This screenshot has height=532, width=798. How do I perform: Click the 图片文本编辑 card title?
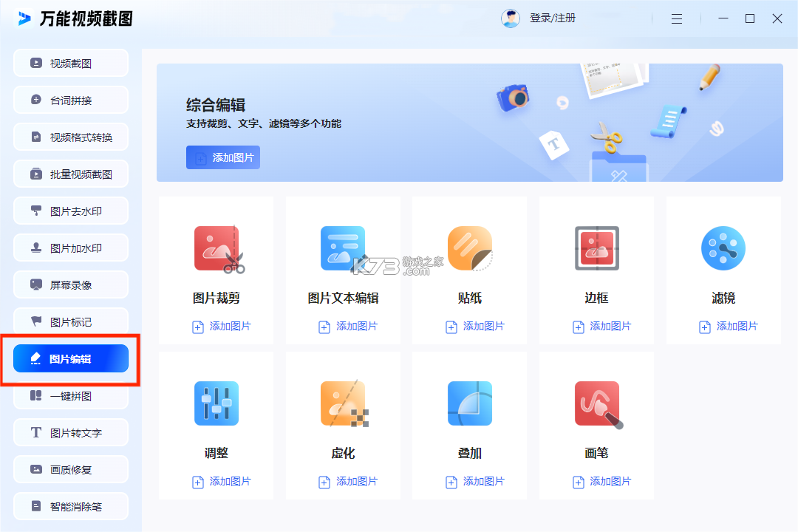coord(343,298)
